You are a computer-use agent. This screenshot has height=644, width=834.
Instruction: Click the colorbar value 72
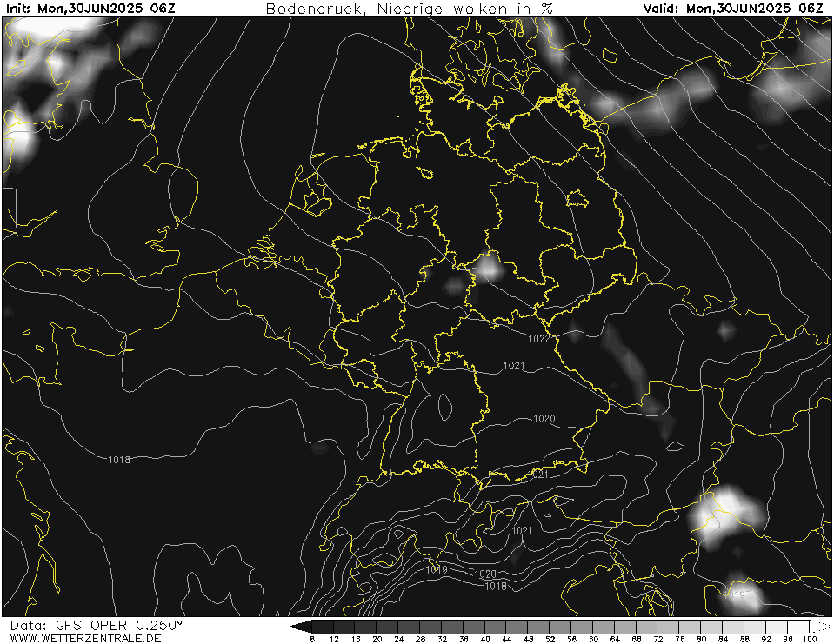pos(658,639)
